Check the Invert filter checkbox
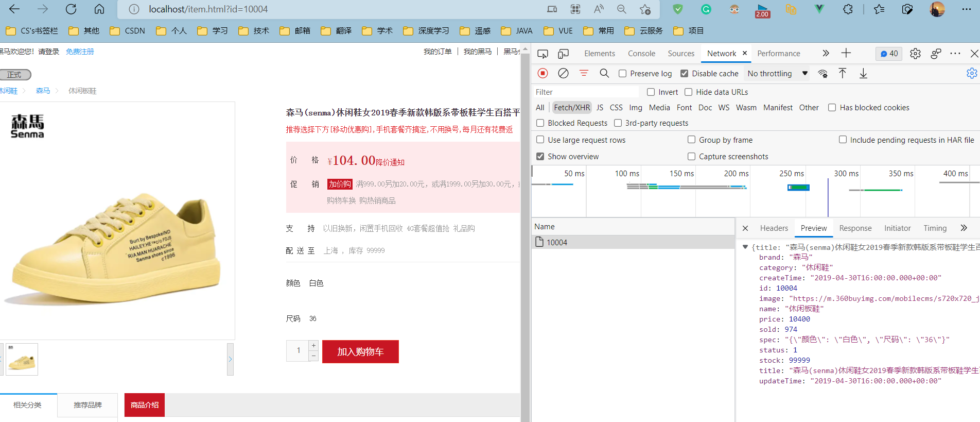The height and width of the screenshot is (422, 980). tap(651, 92)
